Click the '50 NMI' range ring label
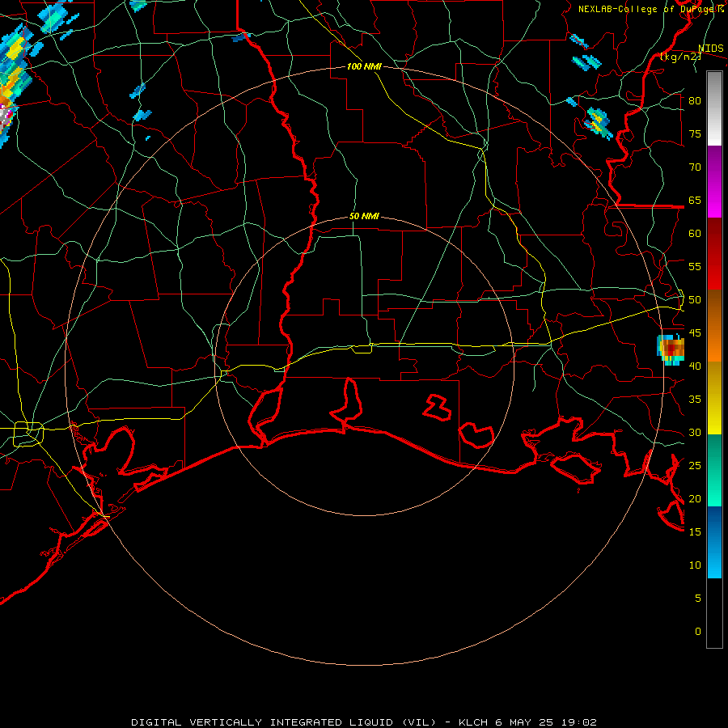 pyautogui.click(x=364, y=216)
